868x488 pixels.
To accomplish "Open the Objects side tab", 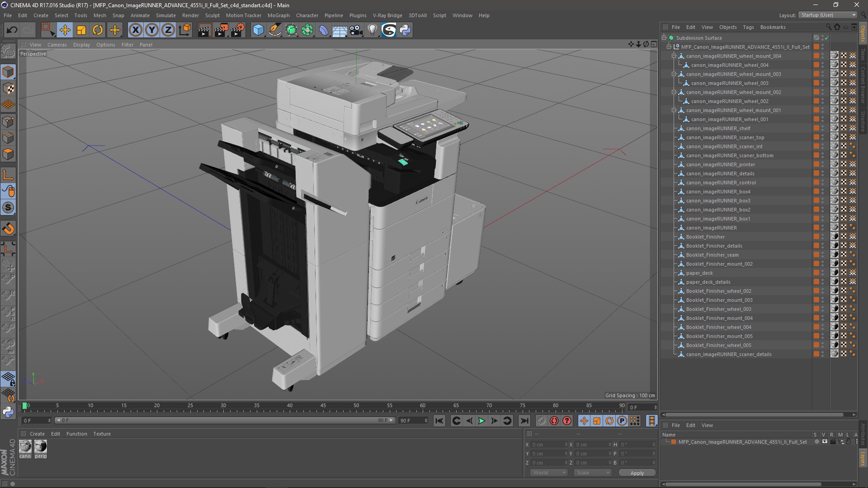I will (x=863, y=34).
